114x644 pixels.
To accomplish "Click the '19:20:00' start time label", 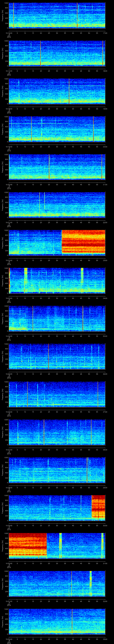I will [9, 184].
